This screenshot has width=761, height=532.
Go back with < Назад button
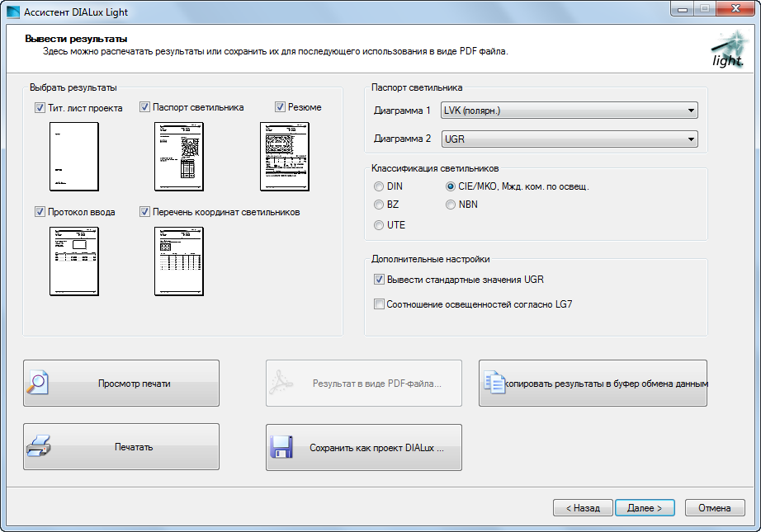pos(582,508)
